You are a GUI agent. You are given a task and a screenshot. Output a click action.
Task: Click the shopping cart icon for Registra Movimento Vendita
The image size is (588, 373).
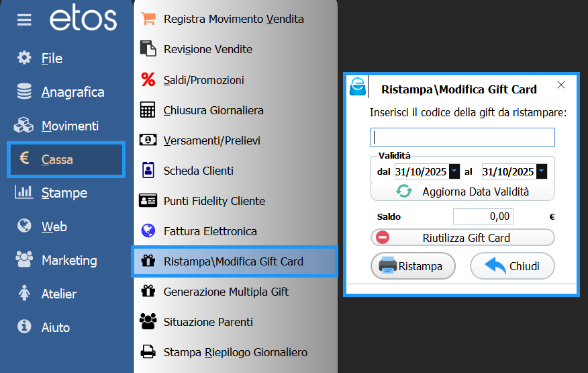148,19
